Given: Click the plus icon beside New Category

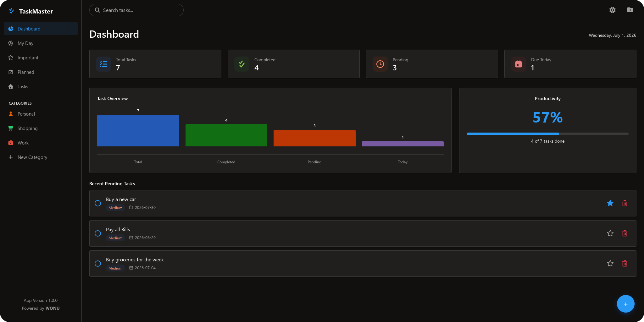Looking at the screenshot, I should pyautogui.click(x=11, y=157).
